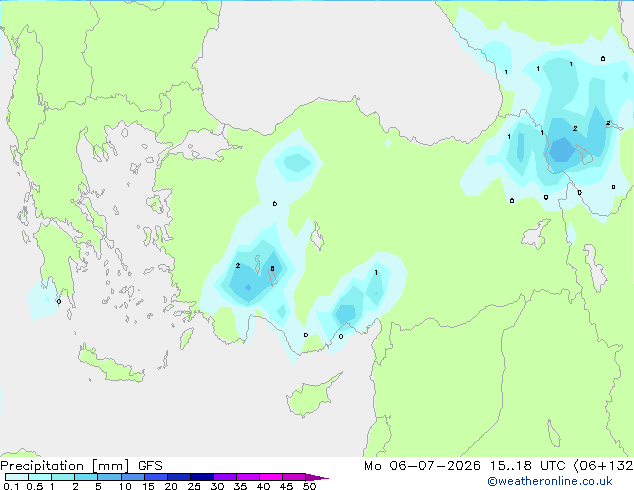
Task: Click the '20' legend scale number
Action: click(x=171, y=486)
